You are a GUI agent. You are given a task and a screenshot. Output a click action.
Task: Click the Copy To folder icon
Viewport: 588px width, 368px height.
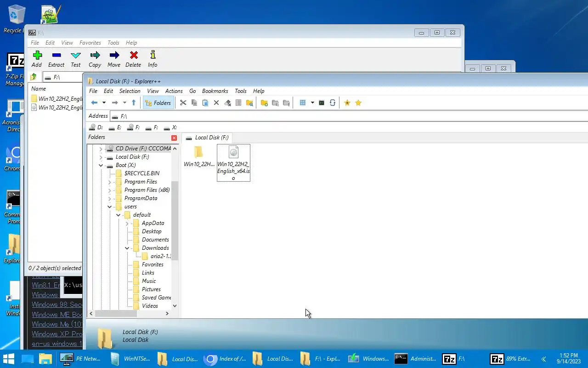[x=275, y=103]
